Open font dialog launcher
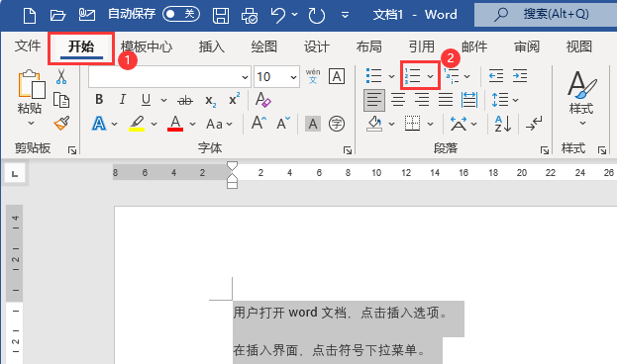Viewport: 617px width, 364px height. coord(348,150)
